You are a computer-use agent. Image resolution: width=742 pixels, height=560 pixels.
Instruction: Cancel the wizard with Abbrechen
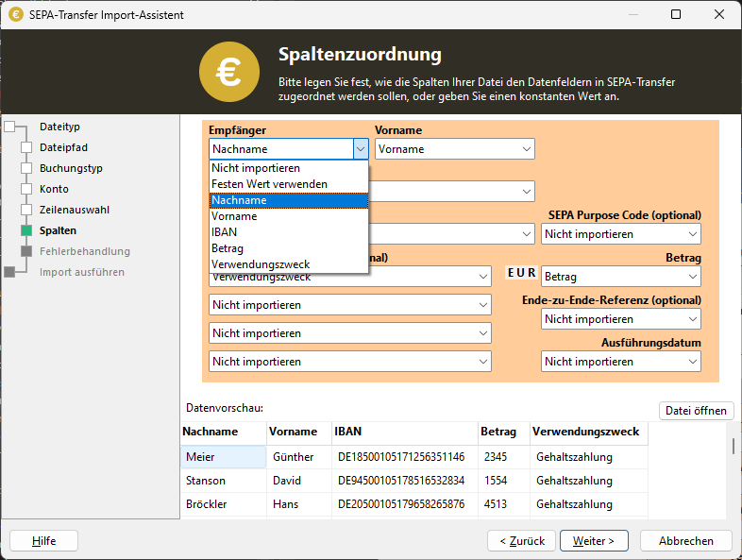click(685, 541)
